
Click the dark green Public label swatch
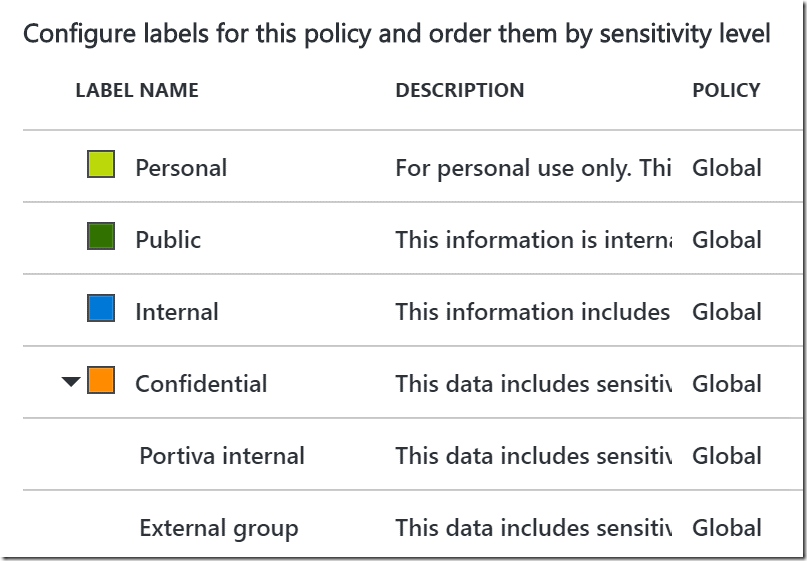[x=101, y=236]
